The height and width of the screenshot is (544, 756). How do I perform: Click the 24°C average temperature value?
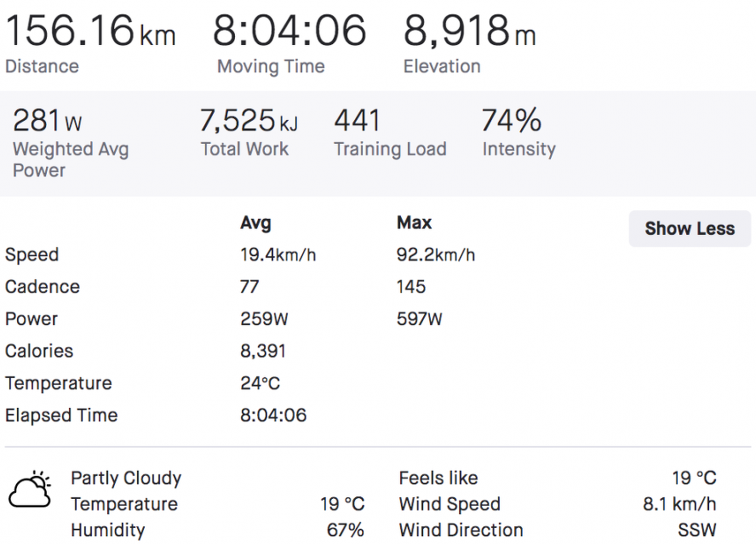(x=260, y=383)
